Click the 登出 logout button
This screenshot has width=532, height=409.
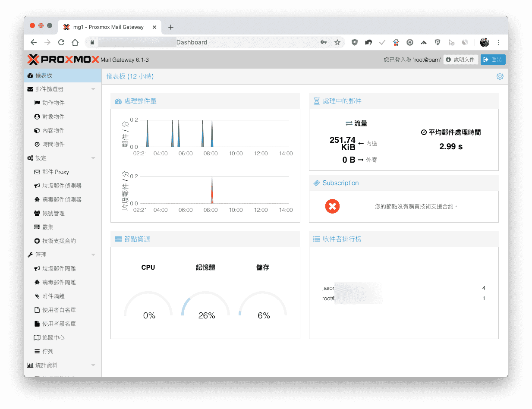coord(493,60)
